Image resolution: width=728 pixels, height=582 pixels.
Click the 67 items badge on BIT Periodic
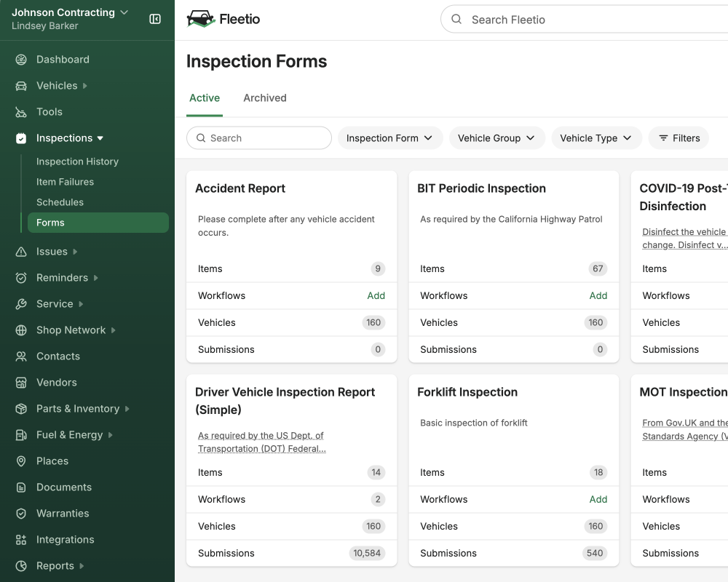coord(598,268)
